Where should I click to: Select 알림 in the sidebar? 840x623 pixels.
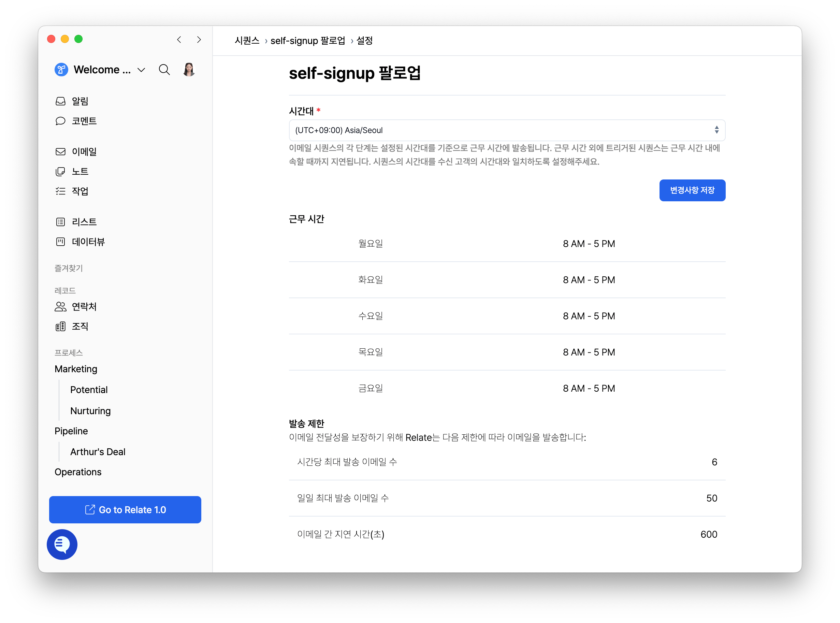(80, 101)
